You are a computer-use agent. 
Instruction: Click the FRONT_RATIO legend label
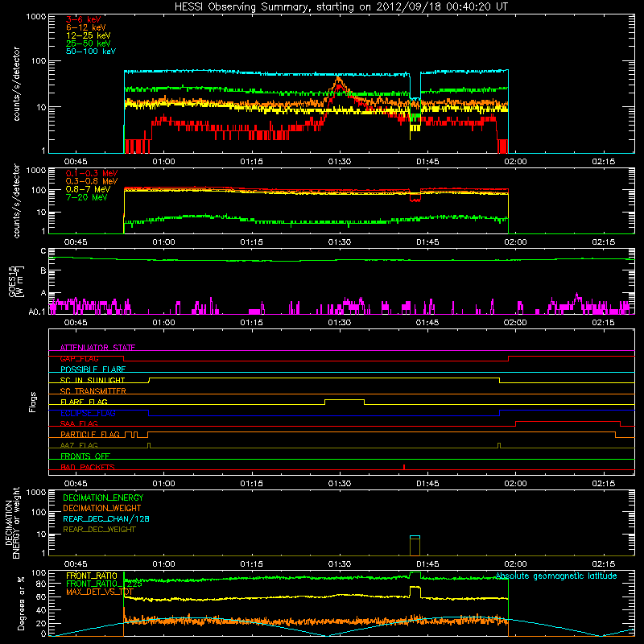[92, 576]
